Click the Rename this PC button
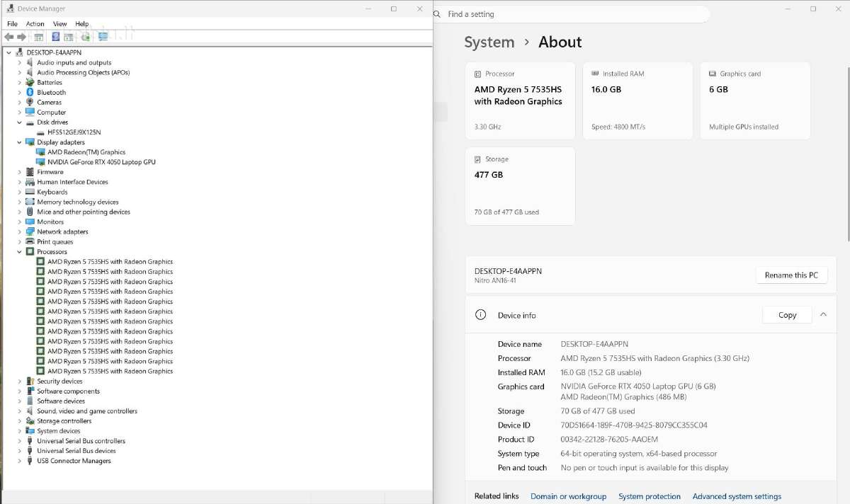Image resolution: width=850 pixels, height=504 pixels. [791, 275]
